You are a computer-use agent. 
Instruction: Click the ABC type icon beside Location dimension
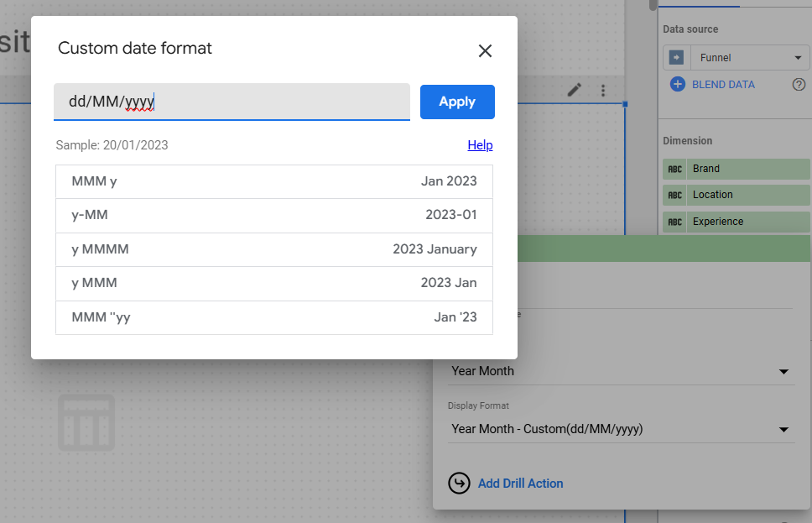pos(675,195)
